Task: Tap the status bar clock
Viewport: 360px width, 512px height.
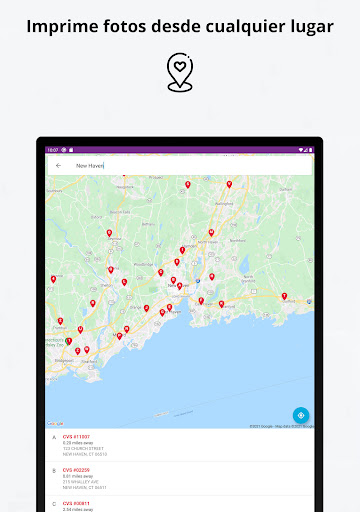Action: tap(53, 150)
